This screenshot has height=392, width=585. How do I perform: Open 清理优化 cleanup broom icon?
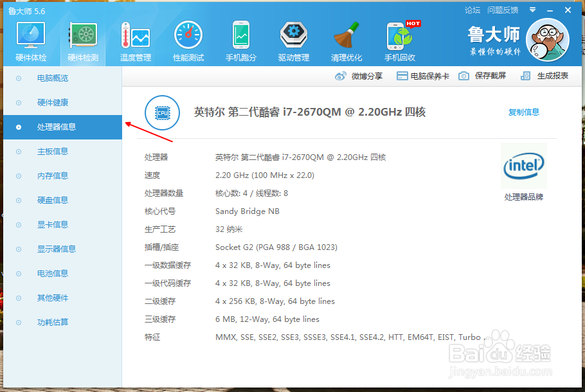346,35
